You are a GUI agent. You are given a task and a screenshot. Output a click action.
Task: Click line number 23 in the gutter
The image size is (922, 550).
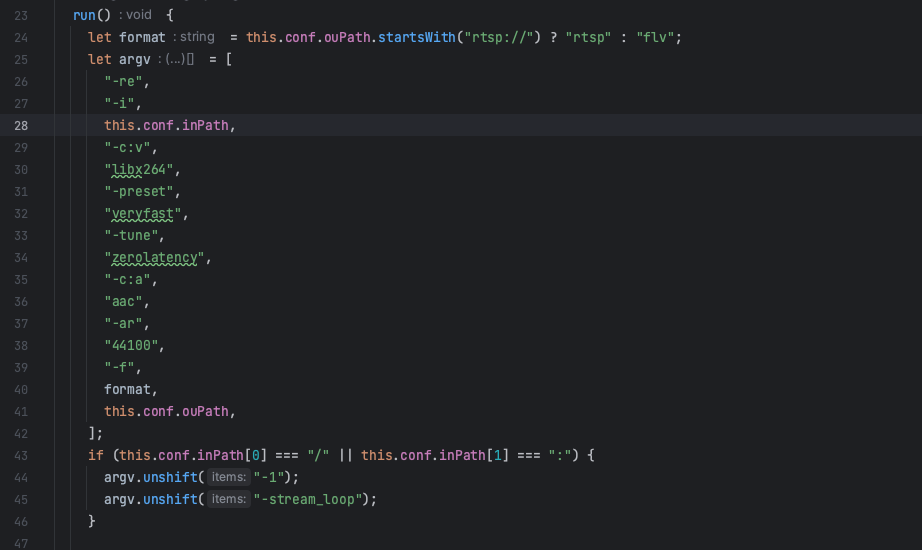coord(21,15)
